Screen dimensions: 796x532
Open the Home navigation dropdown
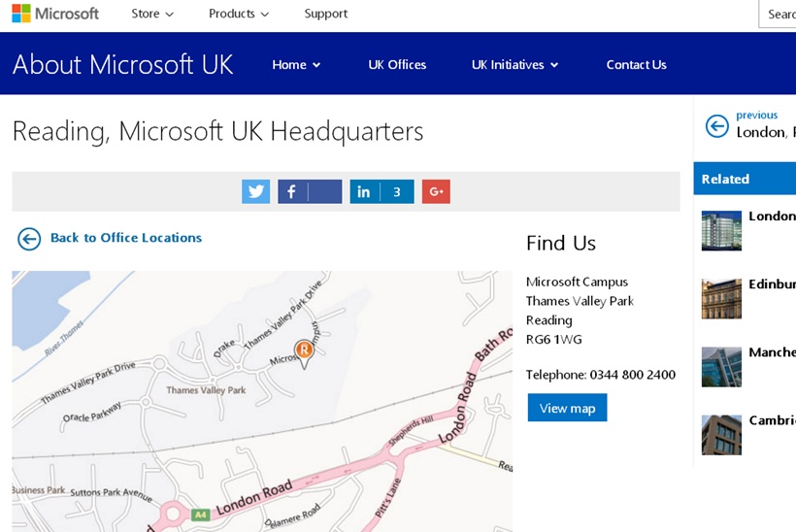pos(296,65)
